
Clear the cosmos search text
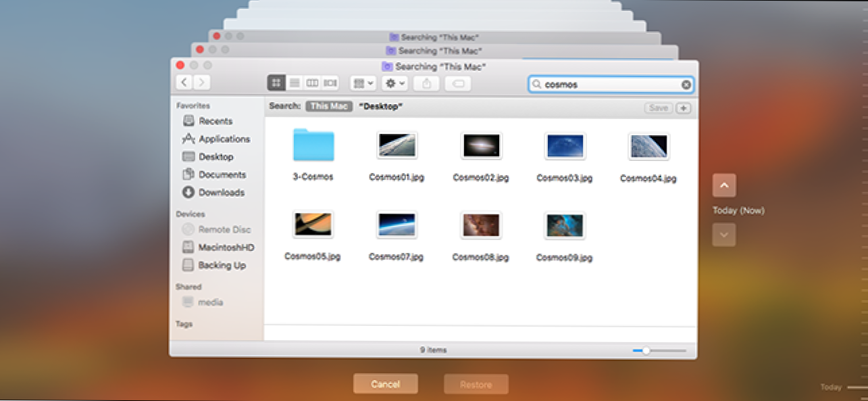(x=686, y=85)
